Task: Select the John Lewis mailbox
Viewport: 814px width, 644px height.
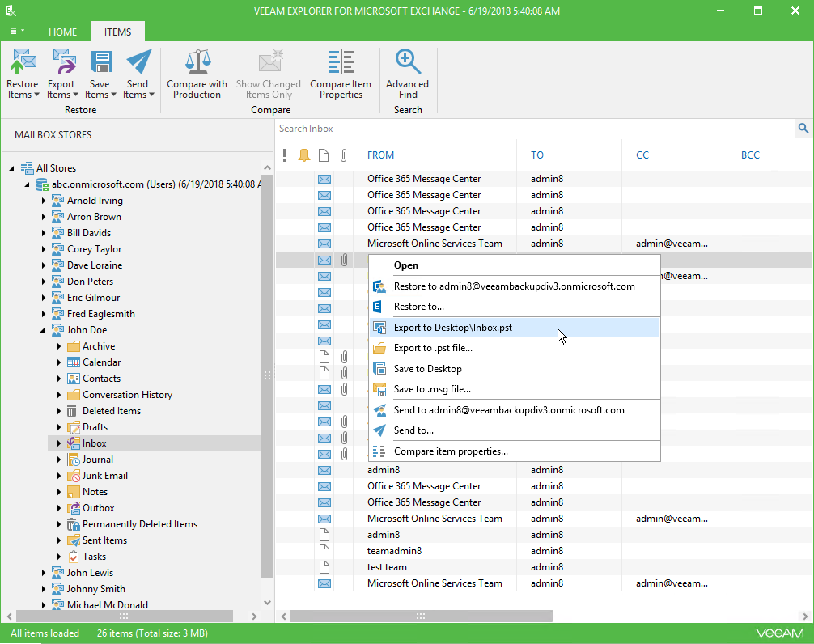Action: [x=90, y=573]
